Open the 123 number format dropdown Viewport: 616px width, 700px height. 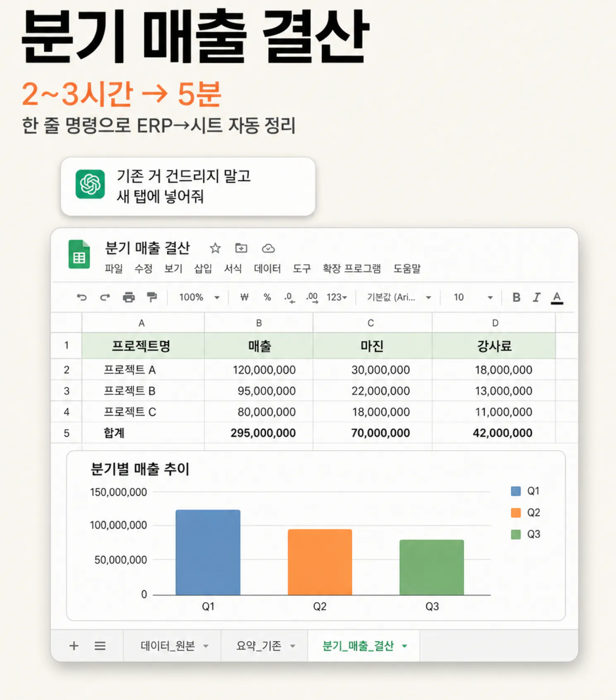click(x=337, y=297)
